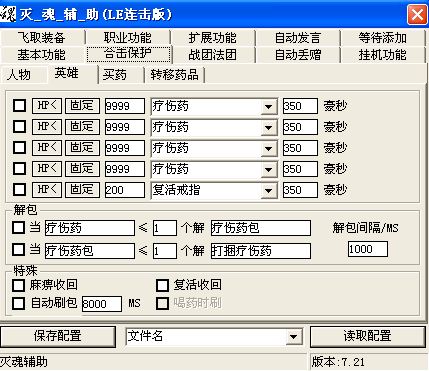Go to the 自动丢赠 tab
The height and width of the screenshot is (371, 429).
[x=298, y=54]
